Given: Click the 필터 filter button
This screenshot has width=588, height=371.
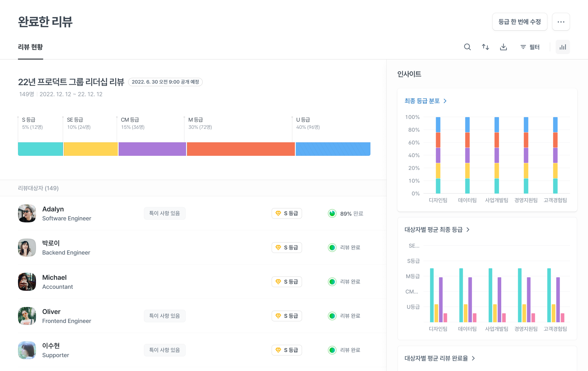Looking at the screenshot, I should tap(530, 47).
